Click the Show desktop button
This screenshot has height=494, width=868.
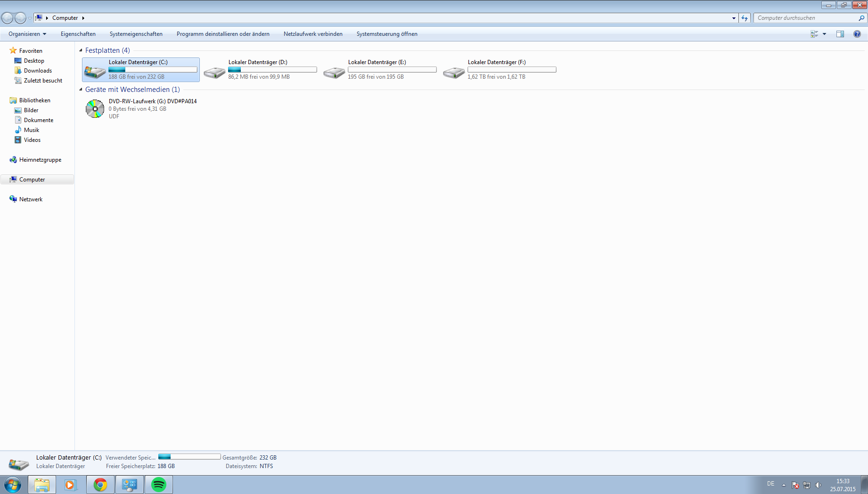[865, 485]
